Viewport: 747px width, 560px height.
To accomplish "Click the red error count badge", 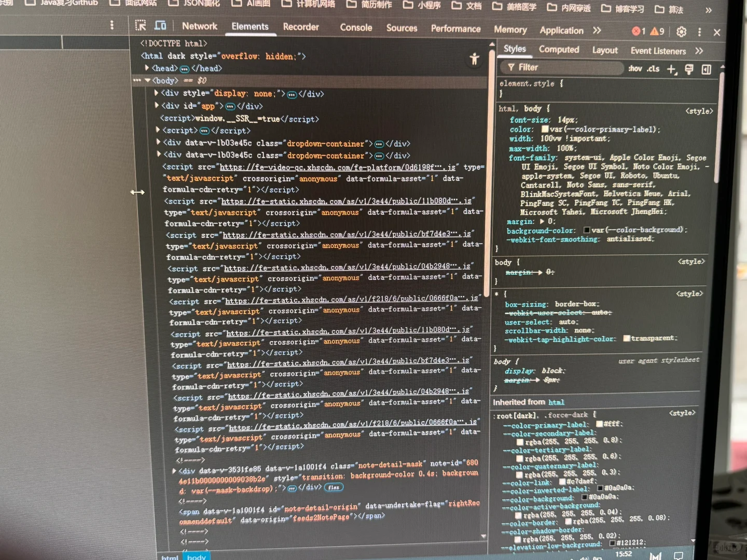I will (639, 31).
